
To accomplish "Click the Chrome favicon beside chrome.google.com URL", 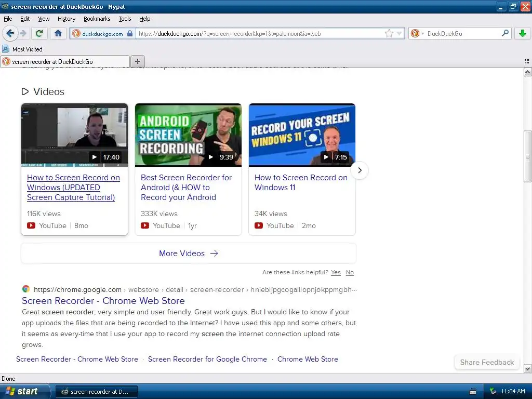I will [x=26, y=289].
